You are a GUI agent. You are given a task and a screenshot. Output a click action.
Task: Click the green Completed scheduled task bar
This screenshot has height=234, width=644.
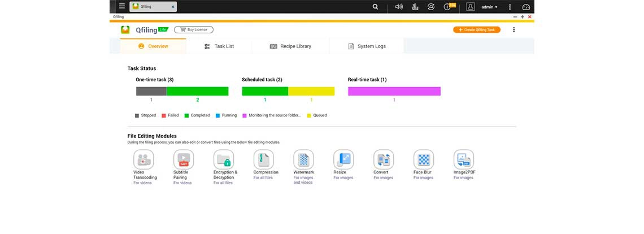click(265, 92)
